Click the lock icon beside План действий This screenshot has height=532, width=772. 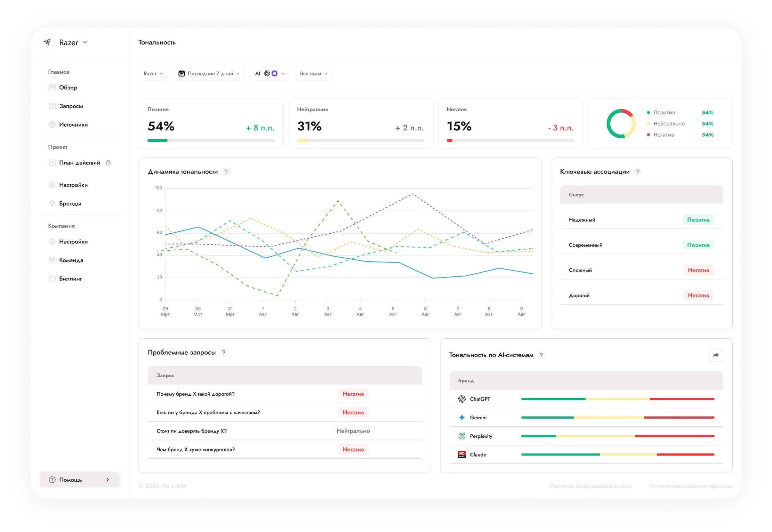108,163
